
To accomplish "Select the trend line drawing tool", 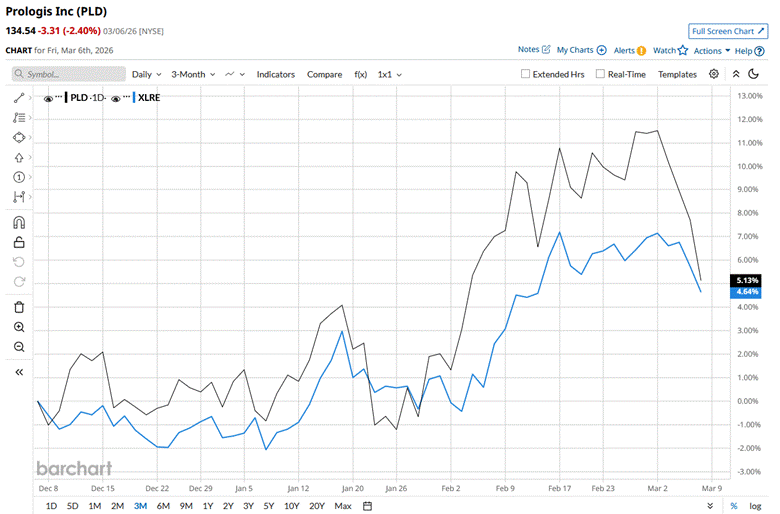I will pos(19,98).
